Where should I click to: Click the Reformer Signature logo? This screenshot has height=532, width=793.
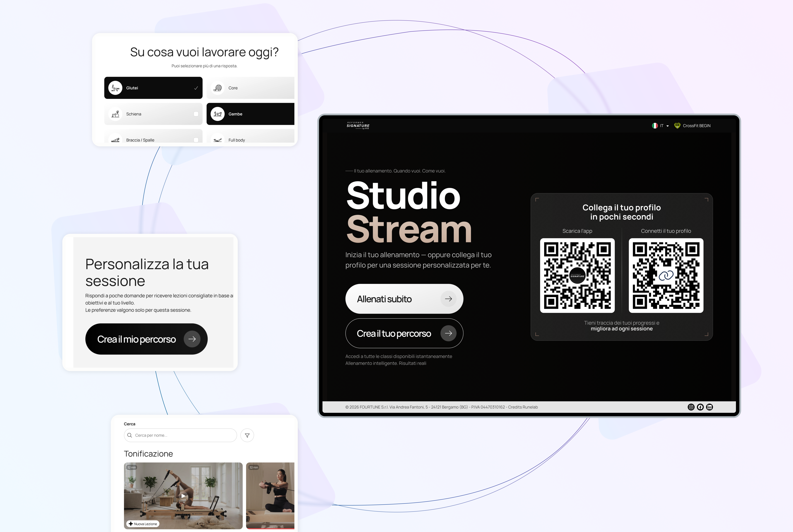click(x=358, y=125)
